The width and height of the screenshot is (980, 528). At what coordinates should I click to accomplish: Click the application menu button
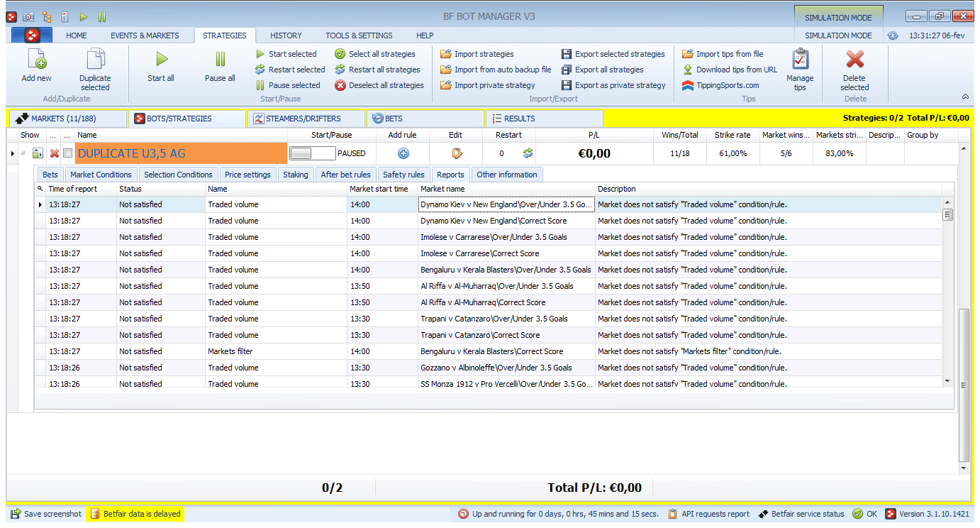[33, 35]
